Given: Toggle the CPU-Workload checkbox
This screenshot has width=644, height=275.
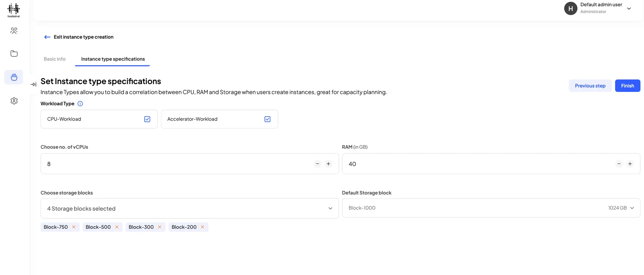Looking at the screenshot, I should [147, 119].
